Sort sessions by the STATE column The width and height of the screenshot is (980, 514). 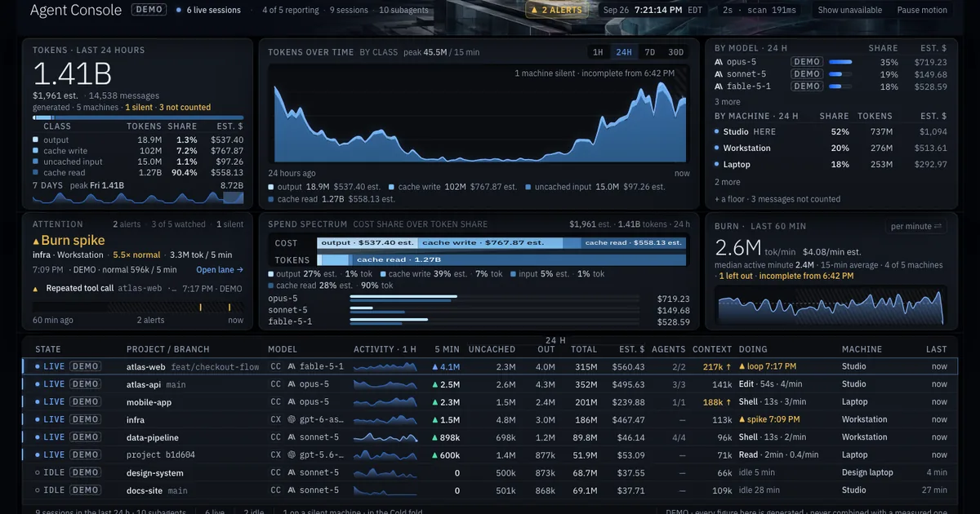coord(48,349)
